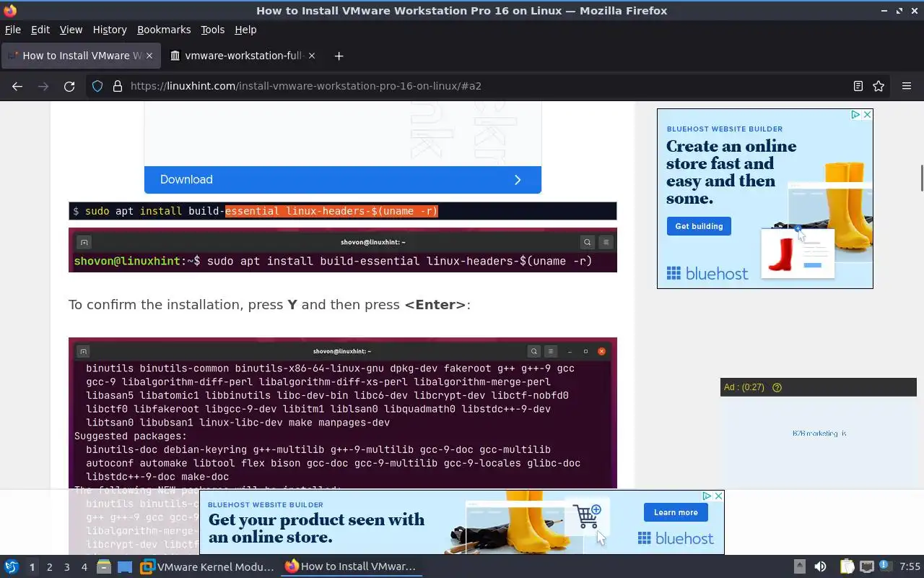Open the network tray icon
Image resolution: width=924 pixels, height=578 pixels.
[866, 567]
